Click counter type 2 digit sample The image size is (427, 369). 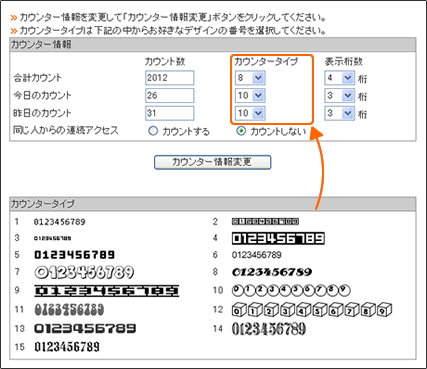tap(265, 221)
